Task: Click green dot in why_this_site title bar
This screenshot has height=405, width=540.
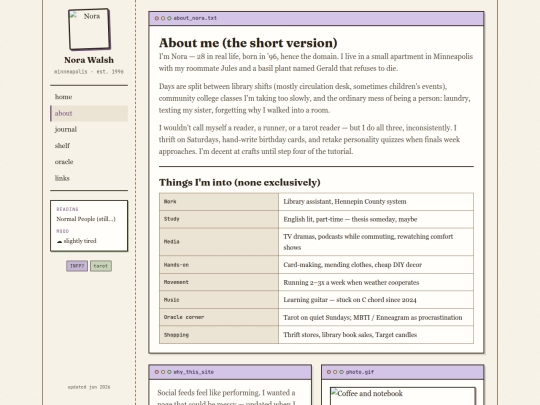Action: (169, 372)
